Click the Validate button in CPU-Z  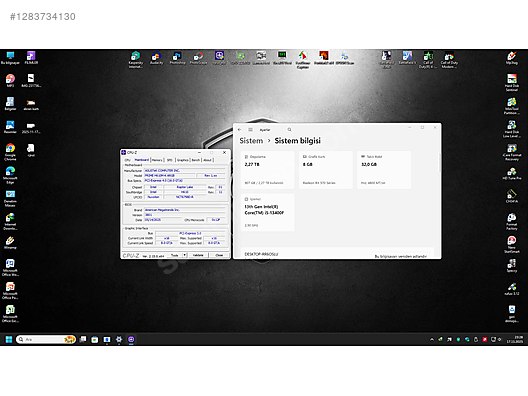click(x=198, y=255)
